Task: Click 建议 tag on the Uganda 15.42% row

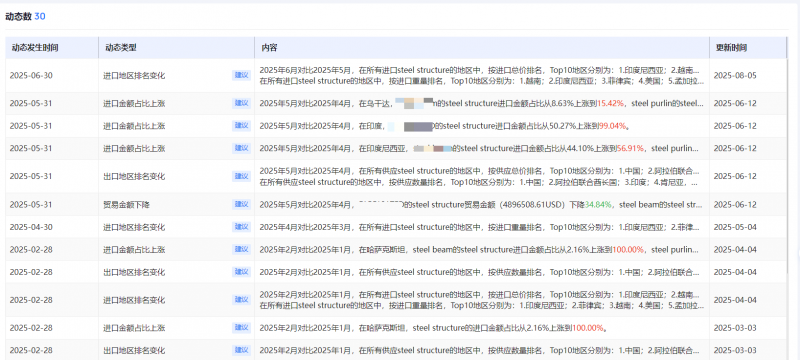Action: [x=241, y=103]
